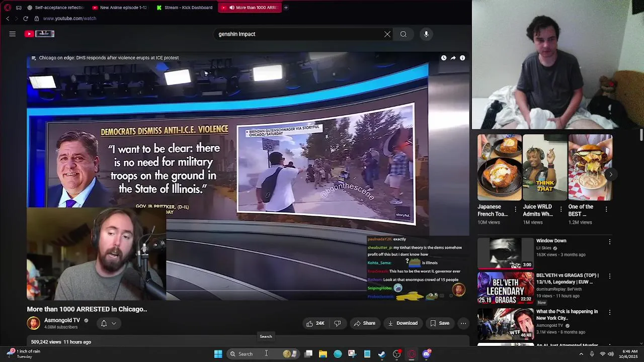Open the Japanese French Toast short thumbnail
Viewport: 644px width, 362px height.
500,167
